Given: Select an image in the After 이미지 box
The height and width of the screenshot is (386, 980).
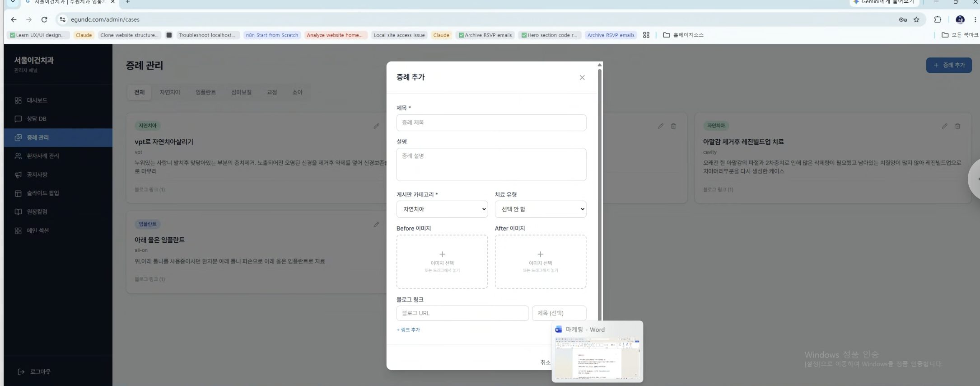Looking at the screenshot, I should [541, 262].
